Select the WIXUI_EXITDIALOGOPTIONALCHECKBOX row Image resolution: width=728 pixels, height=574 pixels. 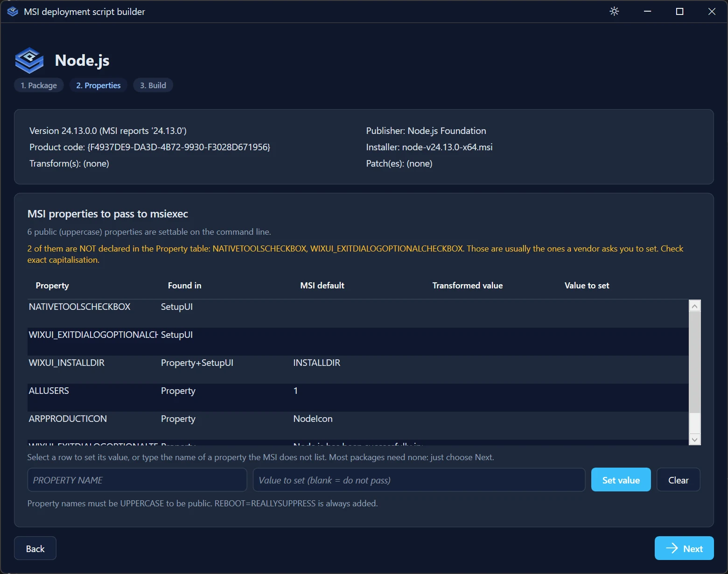coord(358,341)
